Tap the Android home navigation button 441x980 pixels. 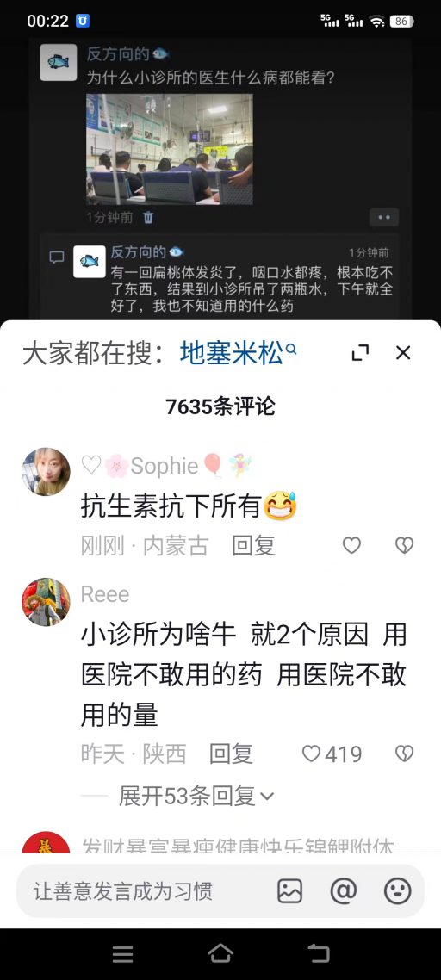(x=220, y=953)
